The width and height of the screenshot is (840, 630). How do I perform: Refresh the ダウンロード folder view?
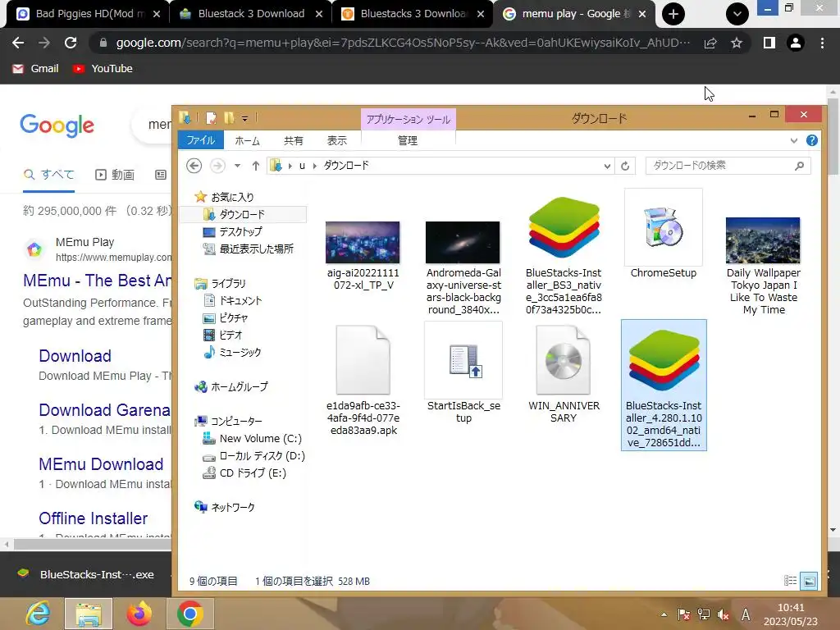[625, 166]
